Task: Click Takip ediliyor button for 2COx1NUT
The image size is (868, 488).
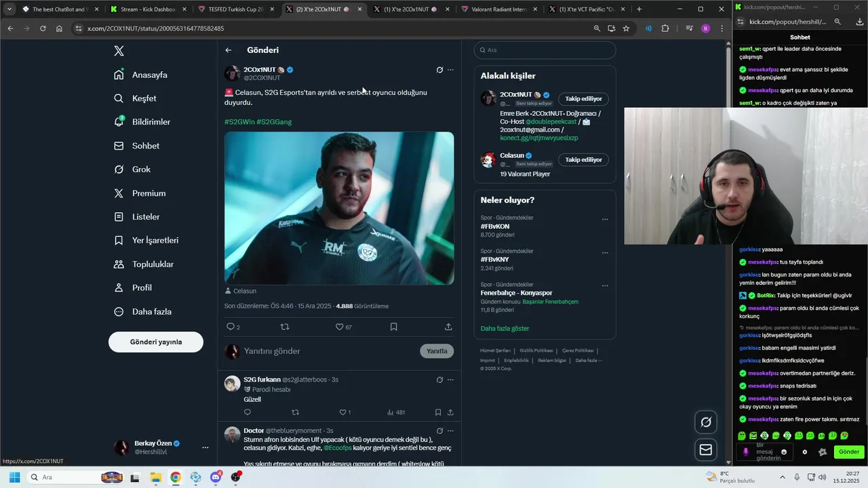Action: point(583,99)
